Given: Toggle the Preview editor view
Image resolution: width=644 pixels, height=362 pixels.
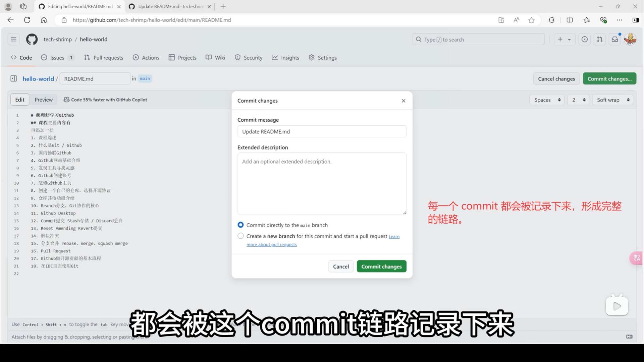Looking at the screenshot, I should click(x=44, y=100).
